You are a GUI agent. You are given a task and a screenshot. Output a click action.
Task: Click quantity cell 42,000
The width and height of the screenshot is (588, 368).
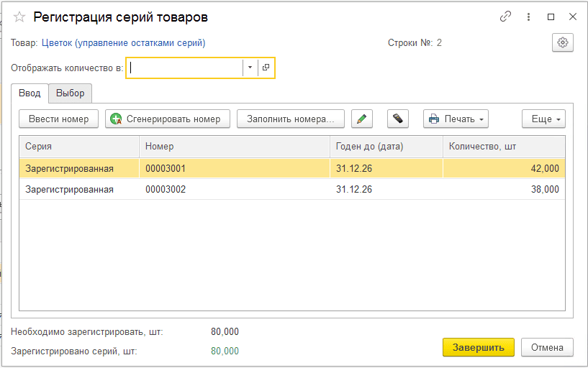tap(504, 168)
